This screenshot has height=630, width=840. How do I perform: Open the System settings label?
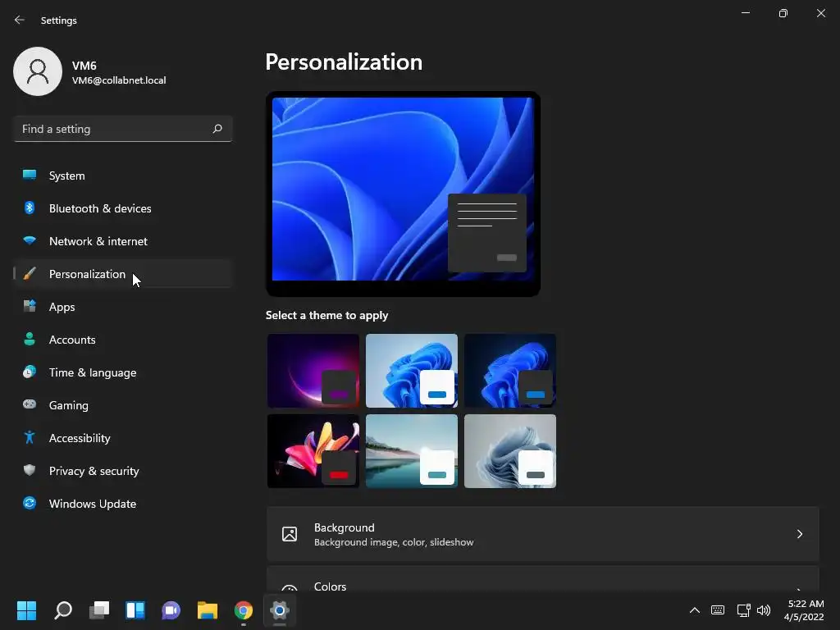(x=67, y=176)
